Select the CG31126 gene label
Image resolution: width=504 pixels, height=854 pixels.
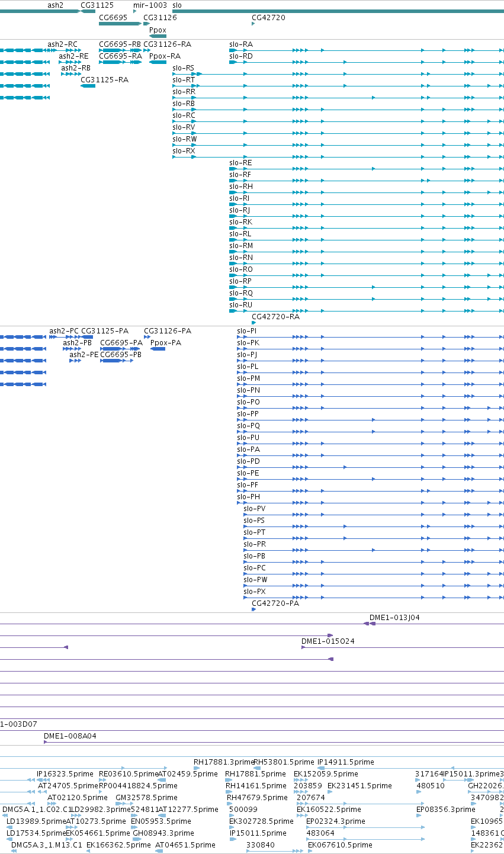(x=160, y=18)
